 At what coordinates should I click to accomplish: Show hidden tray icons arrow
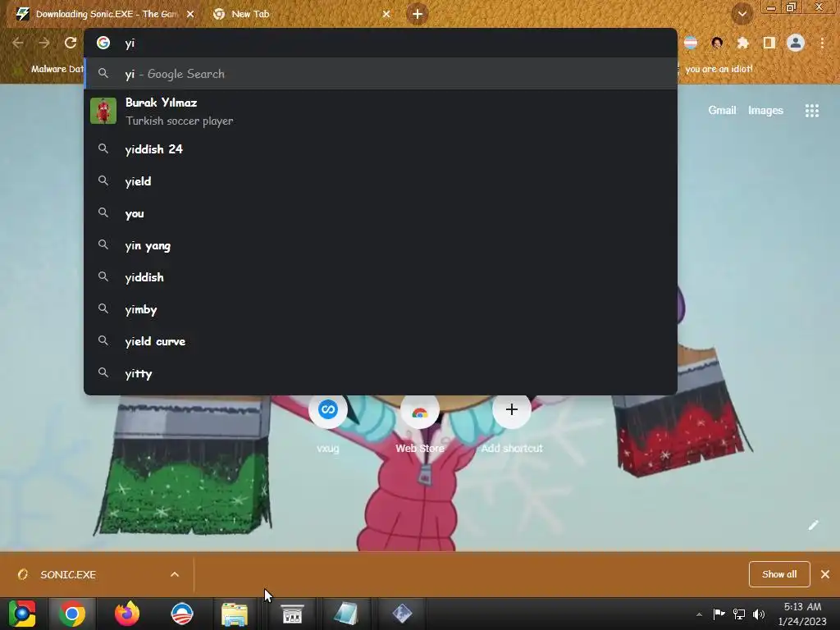(699, 614)
